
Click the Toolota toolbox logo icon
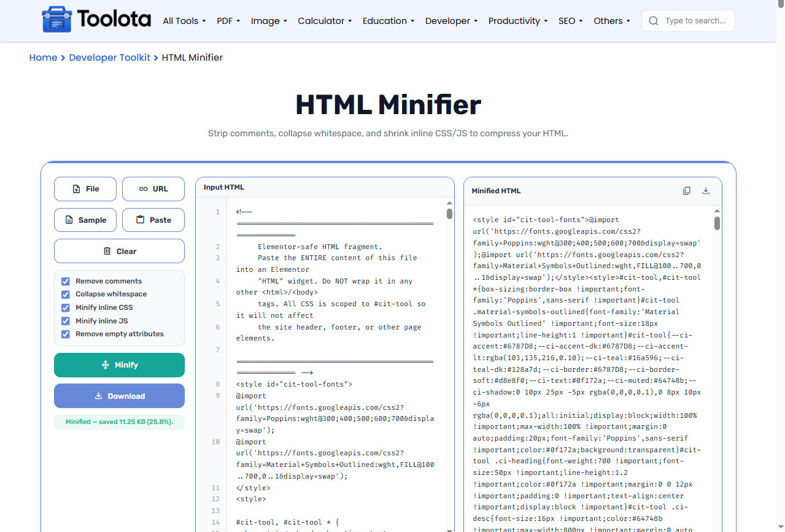(x=56, y=20)
